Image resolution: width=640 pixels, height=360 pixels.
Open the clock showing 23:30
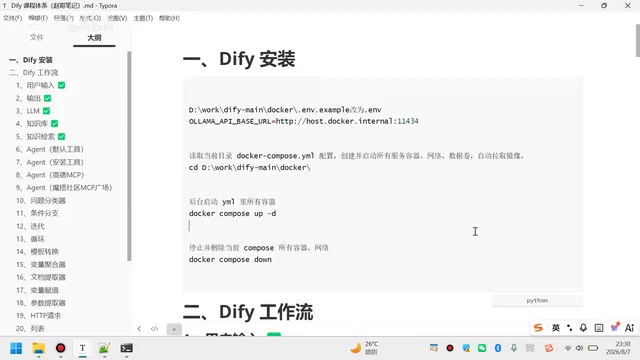click(x=618, y=348)
